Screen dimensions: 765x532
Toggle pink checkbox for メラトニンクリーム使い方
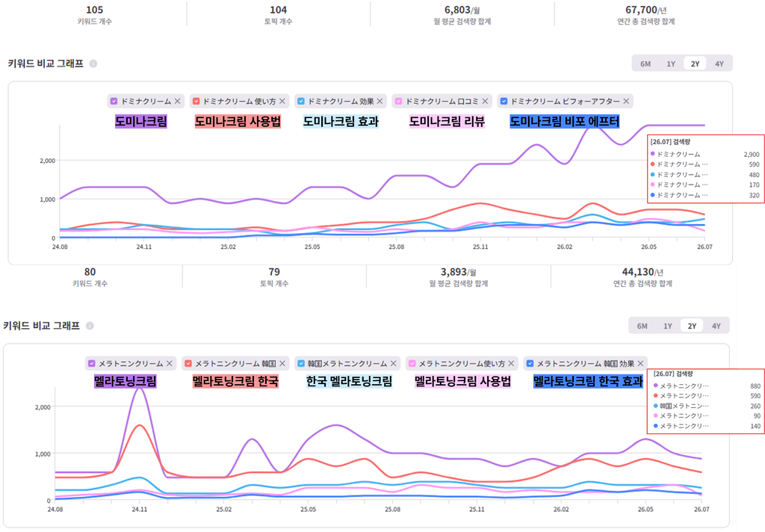[x=412, y=364]
